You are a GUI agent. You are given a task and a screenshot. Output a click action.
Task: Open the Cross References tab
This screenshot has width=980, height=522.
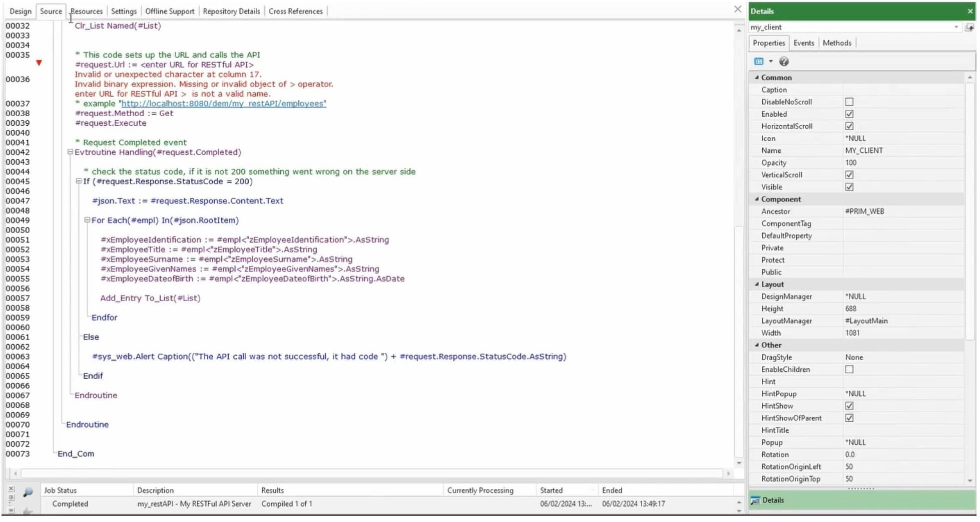(296, 11)
